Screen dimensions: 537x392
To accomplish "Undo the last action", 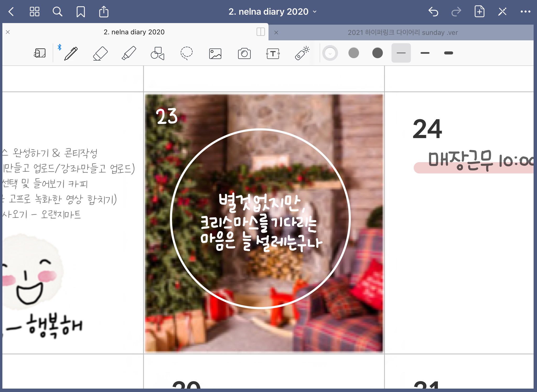I will 433,12.
